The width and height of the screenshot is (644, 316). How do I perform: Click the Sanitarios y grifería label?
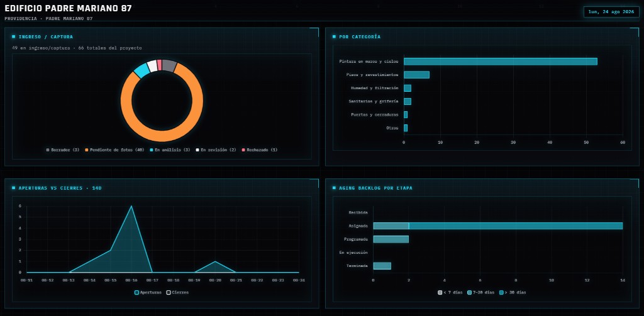[x=374, y=101]
